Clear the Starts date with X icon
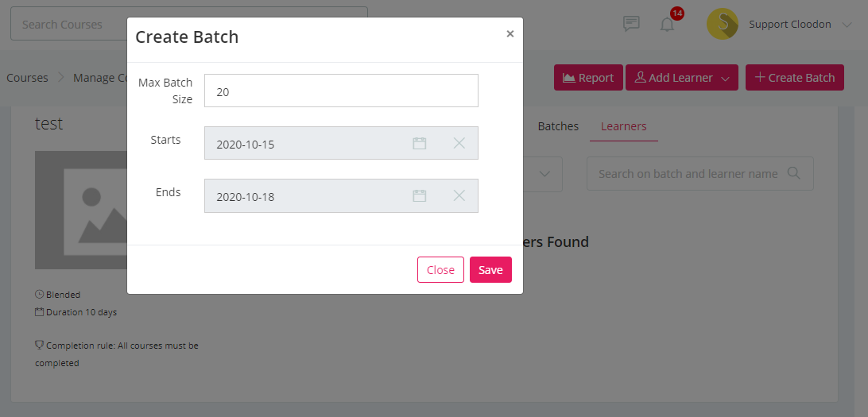This screenshot has width=868, height=417. coord(459,143)
